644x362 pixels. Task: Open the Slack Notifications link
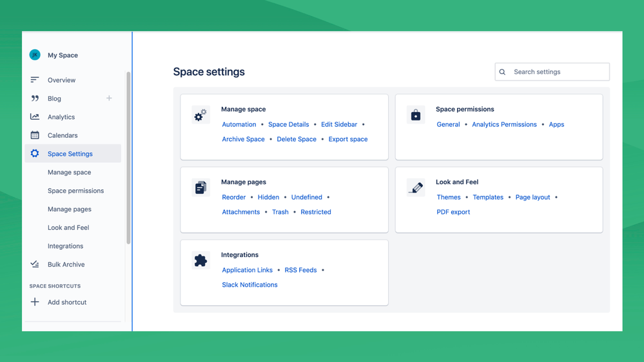tap(249, 285)
